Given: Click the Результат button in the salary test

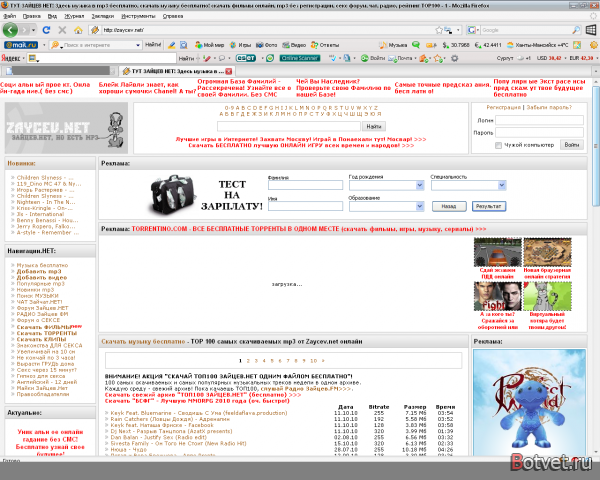Looking at the screenshot, I should [489, 206].
